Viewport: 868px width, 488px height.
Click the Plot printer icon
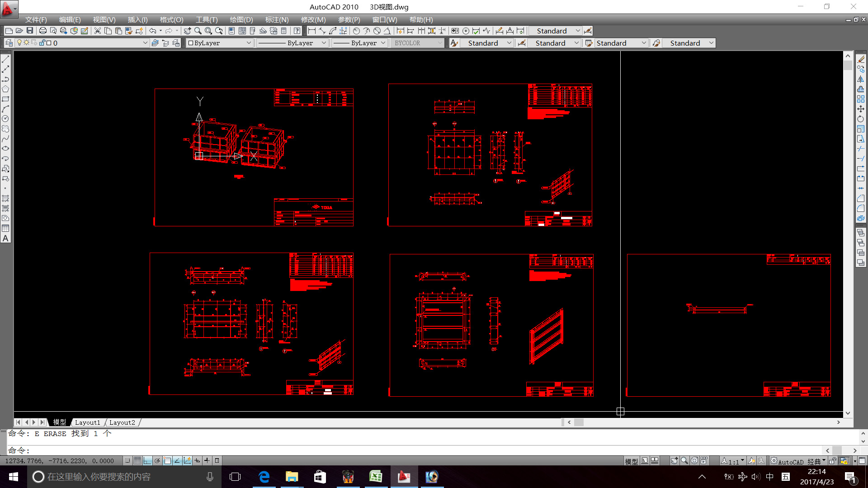pyautogui.click(x=43, y=31)
